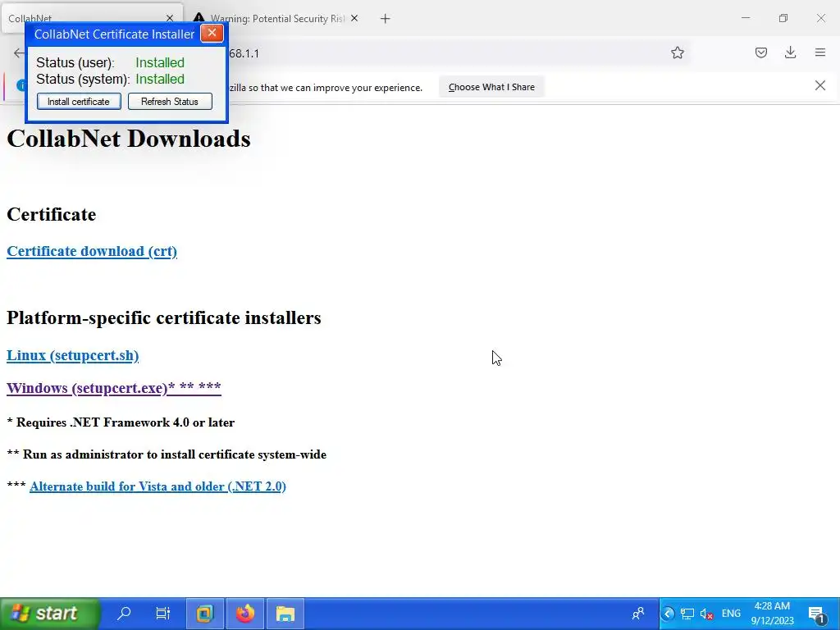
Task: Click the muted volume tray icon
Action: click(x=707, y=614)
